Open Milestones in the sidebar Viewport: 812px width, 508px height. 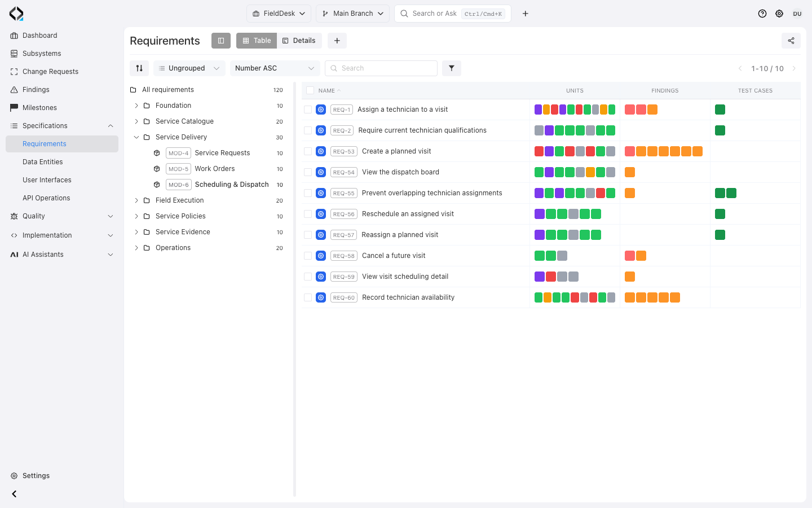click(x=62, y=108)
